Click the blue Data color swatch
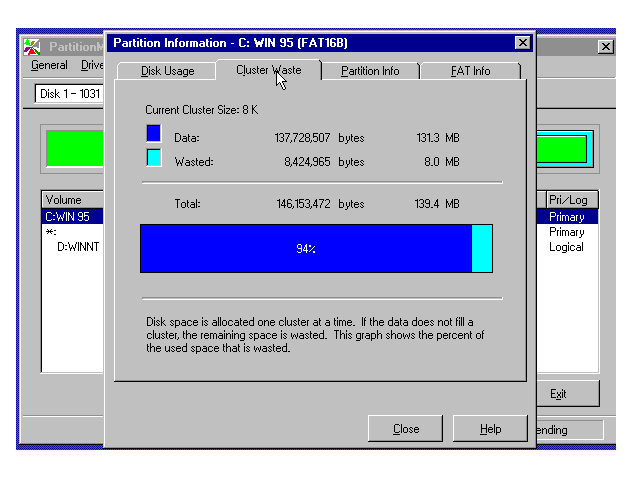Viewport: 640px width, 480px height. (153, 133)
